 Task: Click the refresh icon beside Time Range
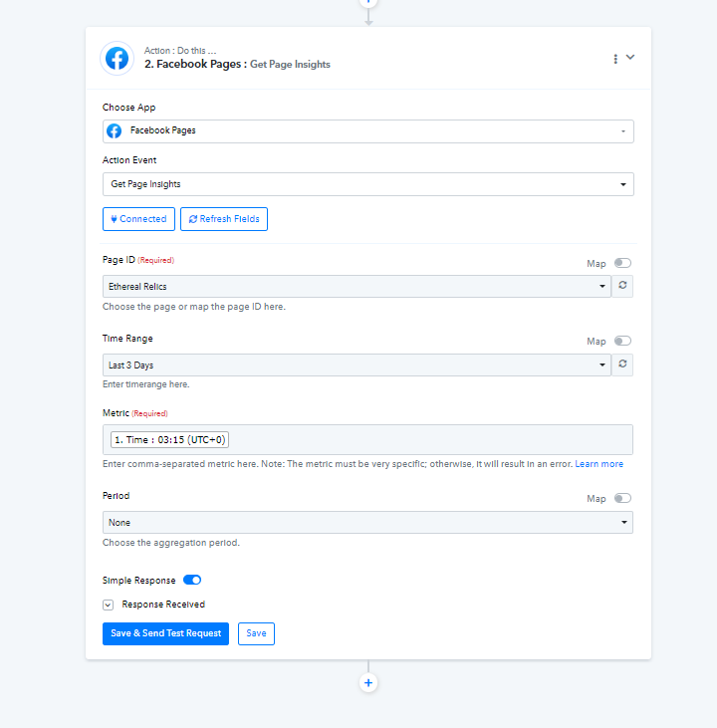622,364
